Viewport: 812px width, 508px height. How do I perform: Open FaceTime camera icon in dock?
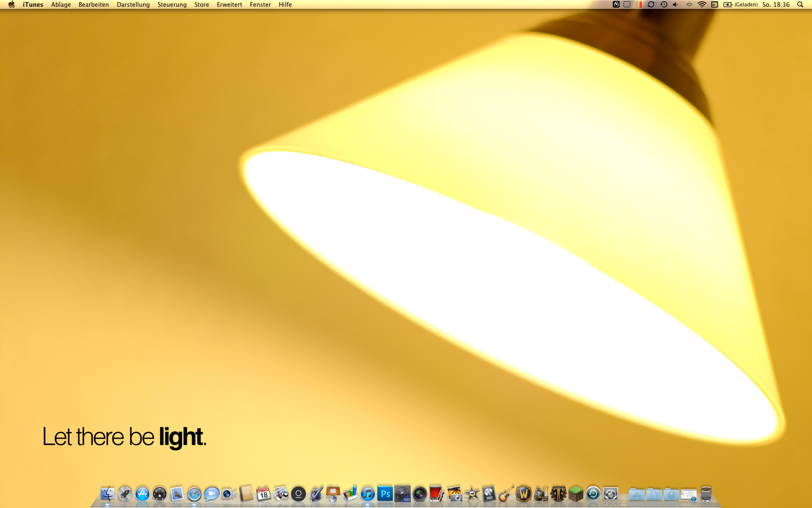tap(229, 494)
